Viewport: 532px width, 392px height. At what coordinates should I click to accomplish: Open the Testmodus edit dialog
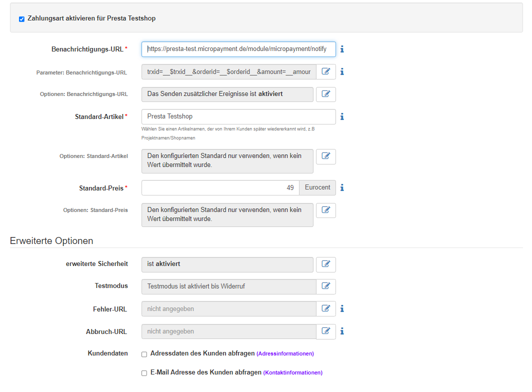(x=325, y=286)
